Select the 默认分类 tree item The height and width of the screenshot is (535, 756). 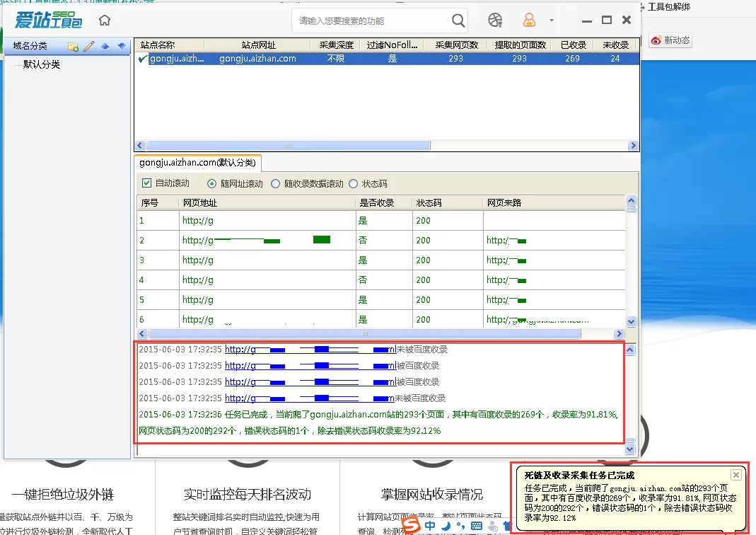point(42,64)
